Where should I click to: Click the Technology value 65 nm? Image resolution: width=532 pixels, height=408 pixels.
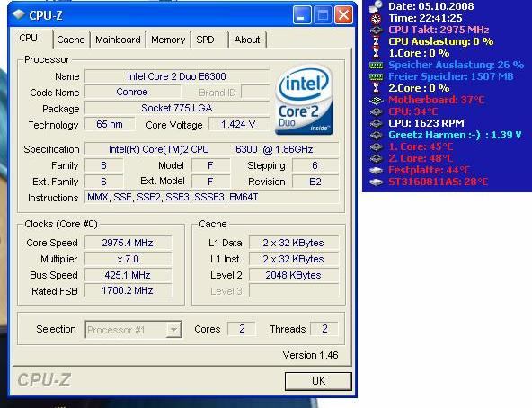(x=110, y=124)
